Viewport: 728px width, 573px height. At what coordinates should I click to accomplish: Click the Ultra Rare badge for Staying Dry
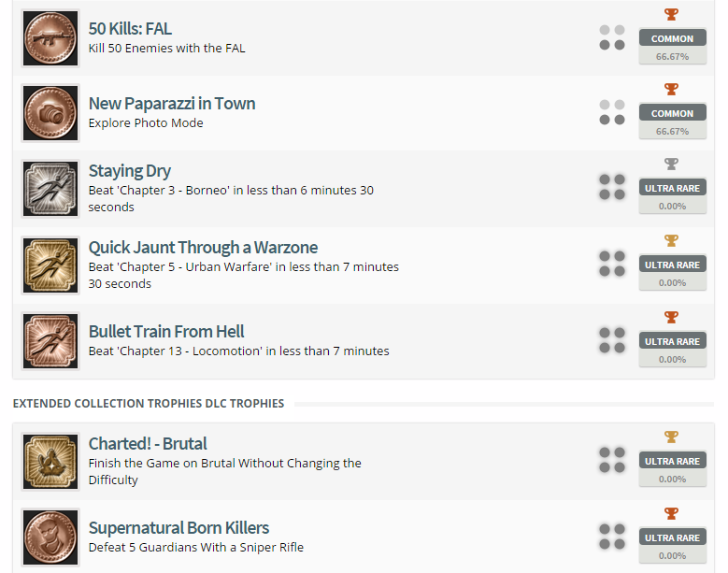point(672,188)
